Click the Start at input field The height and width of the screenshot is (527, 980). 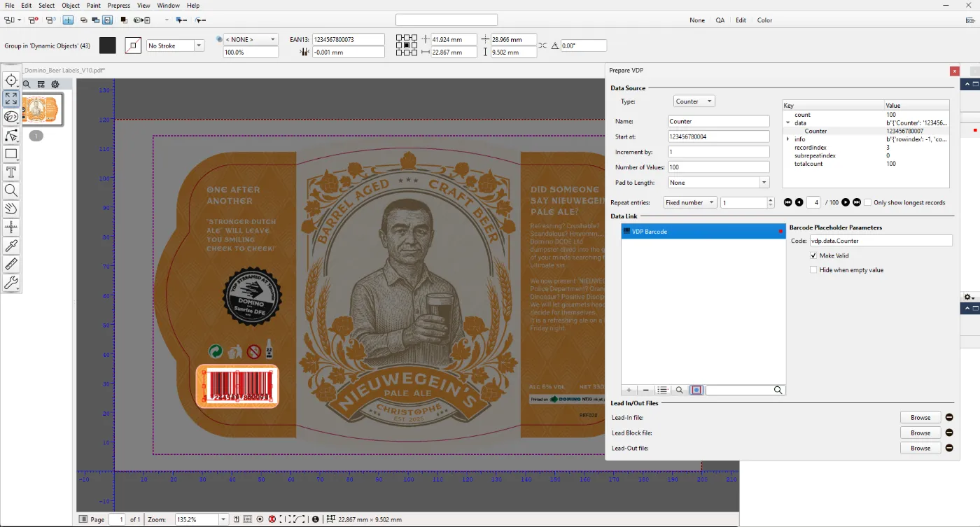[718, 136]
